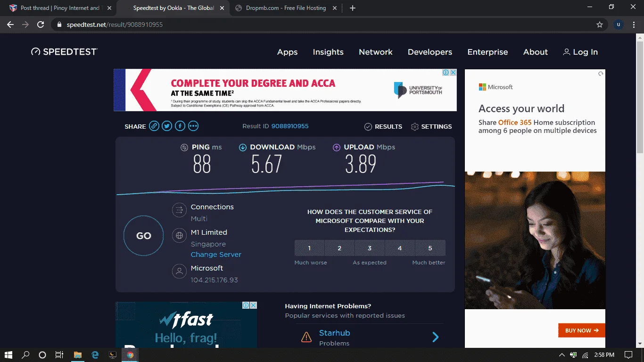Launch Edge browser from taskbar
644x362 pixels.
95,355
